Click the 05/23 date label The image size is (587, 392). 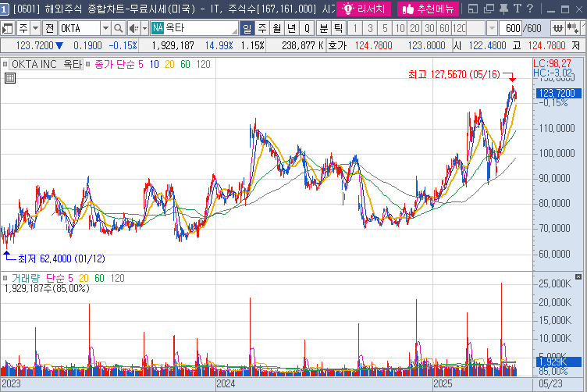coord(550,383)
